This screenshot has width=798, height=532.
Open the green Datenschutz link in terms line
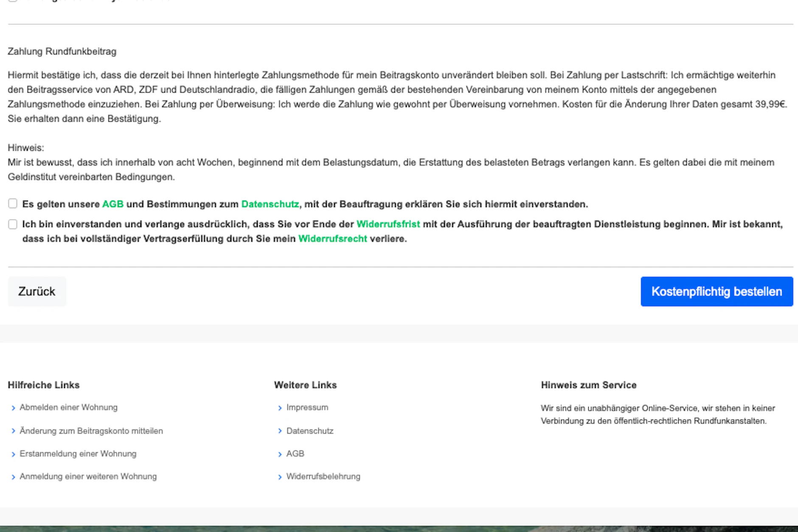(270, 204)
